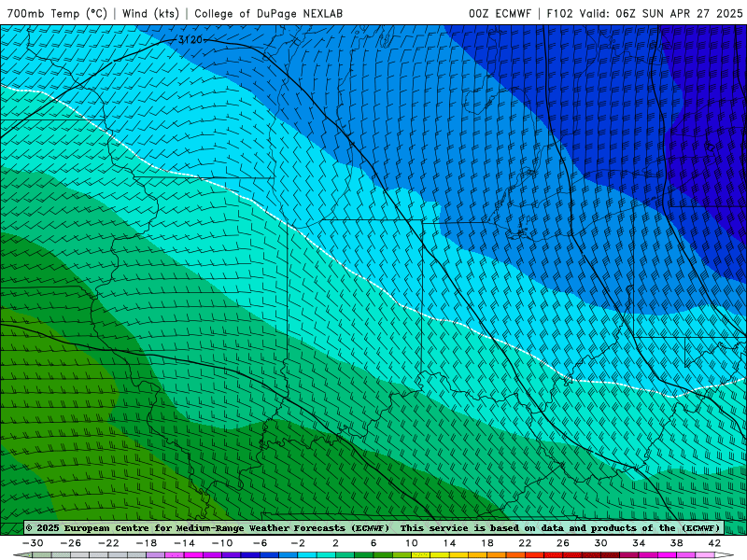Screen dimensions: 747x560
Task: Click the negative "-2" colorbar label
Action: pyautogui.click(x=298, y=543)
